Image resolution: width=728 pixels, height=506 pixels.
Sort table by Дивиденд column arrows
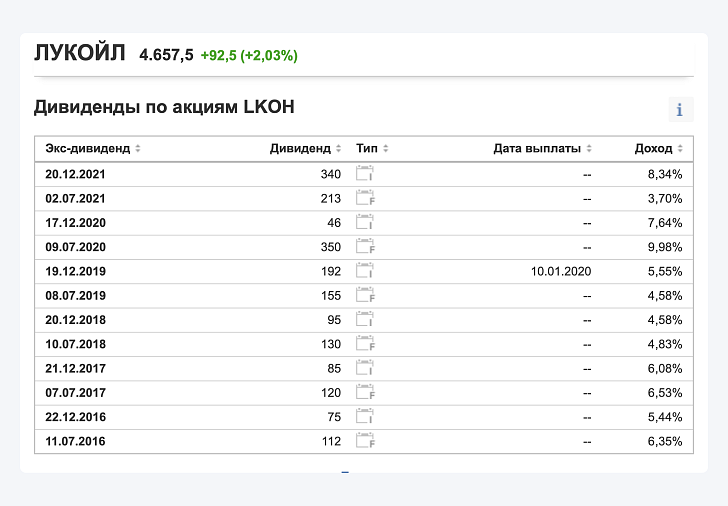click(x=338, y=149)
